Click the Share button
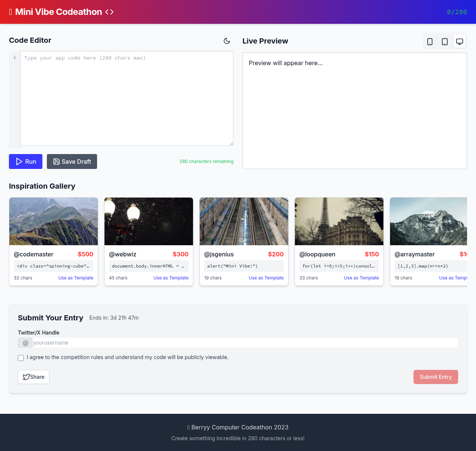The width and height of the screenshot is (476, 451). point(33,377)
